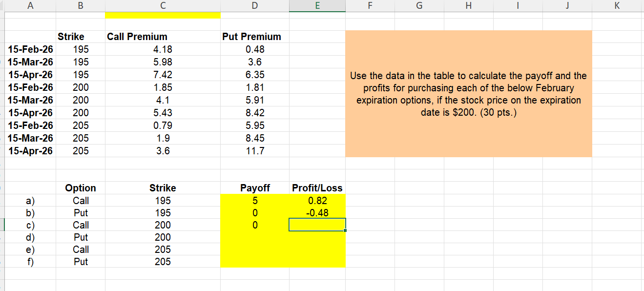Select put premium value 5.91
The width and height of the screenshot is (644, 291).
point(255,100)
